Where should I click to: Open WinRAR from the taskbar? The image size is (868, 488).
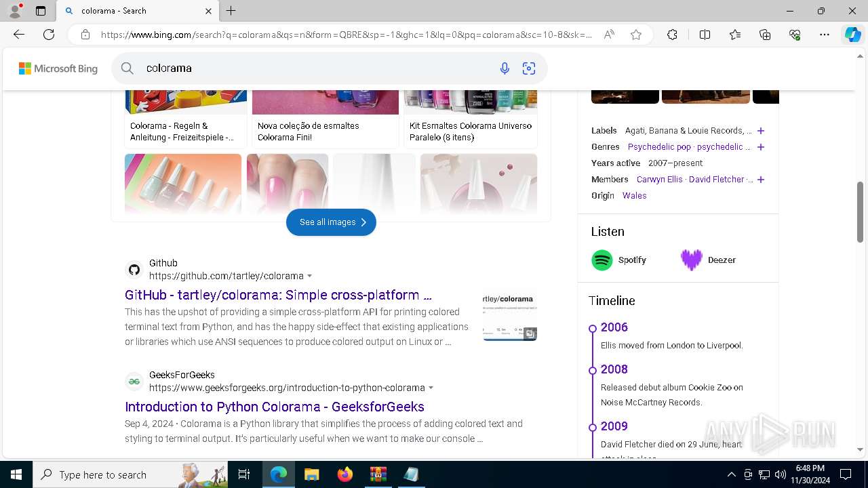click(378, 474)
